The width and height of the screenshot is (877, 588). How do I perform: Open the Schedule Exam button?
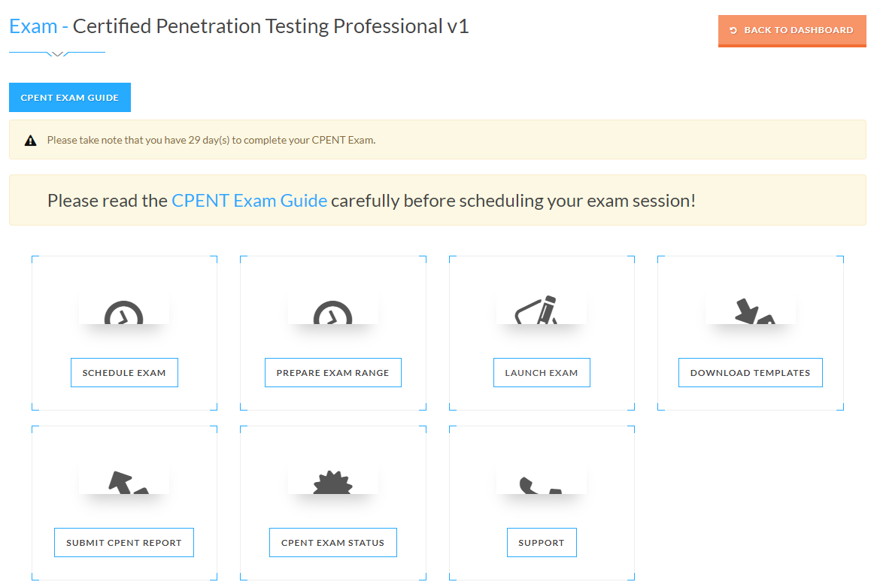tap(124, 373)
